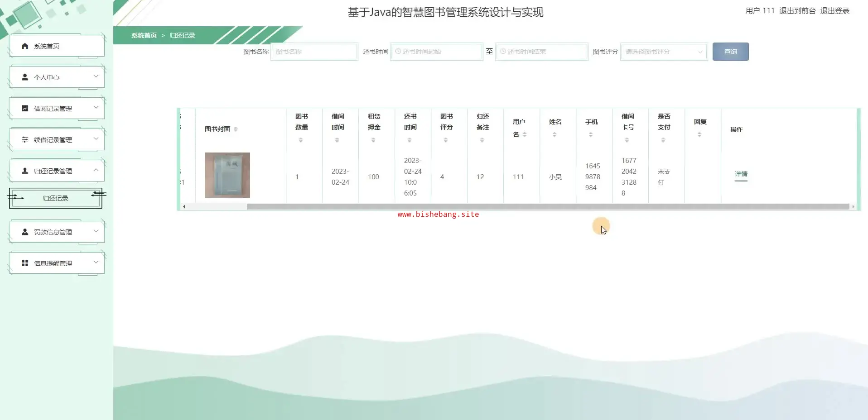The width and height of the screenshot is (868, 420).
Task: Focus the 还书时间起始 date field
Action: pyautogui.click(x=436, y=52)
